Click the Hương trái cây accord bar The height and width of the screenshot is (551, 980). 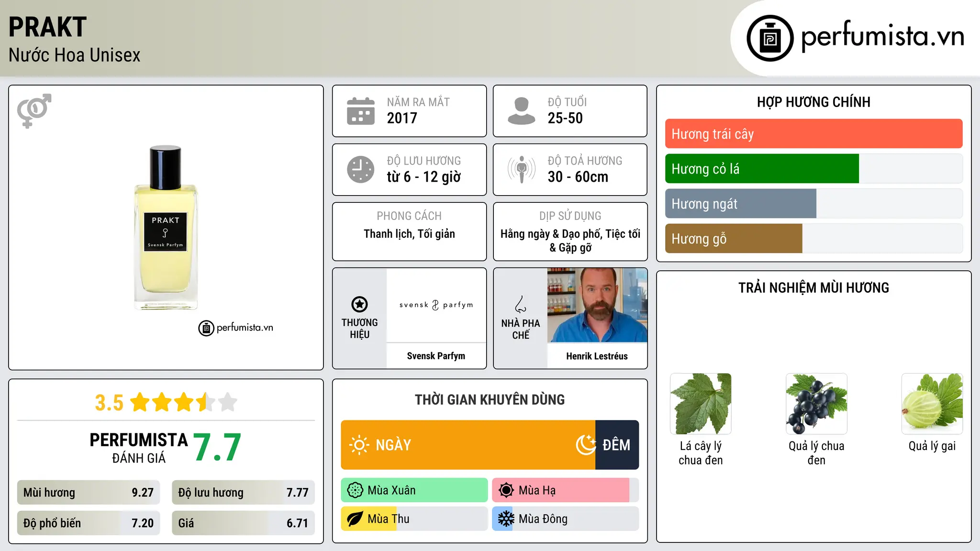coord(813,134)
